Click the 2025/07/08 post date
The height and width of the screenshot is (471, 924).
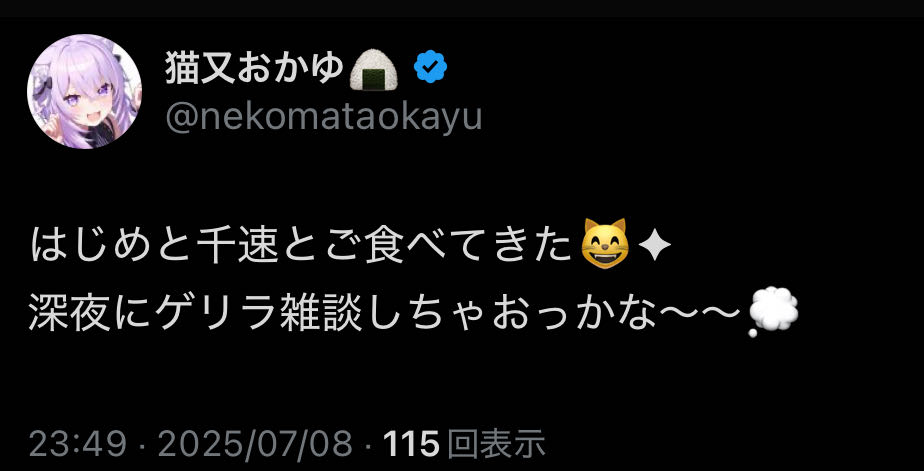255,443
